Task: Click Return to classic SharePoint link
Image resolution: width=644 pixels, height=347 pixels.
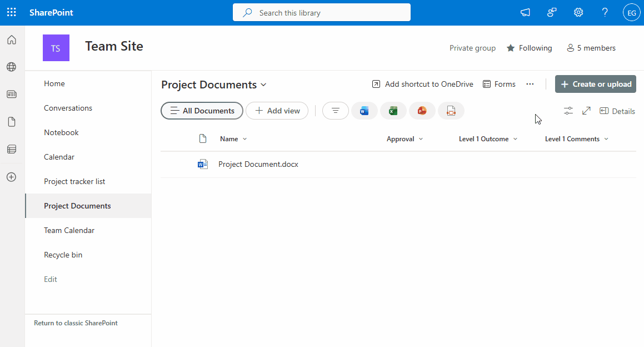Action: click(x=76, y=323)
